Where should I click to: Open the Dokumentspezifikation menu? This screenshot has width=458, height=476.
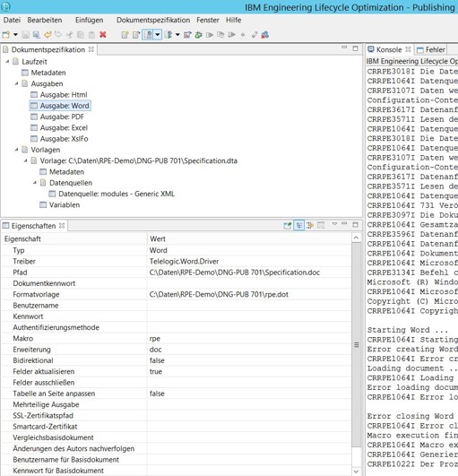click(153, 20)
